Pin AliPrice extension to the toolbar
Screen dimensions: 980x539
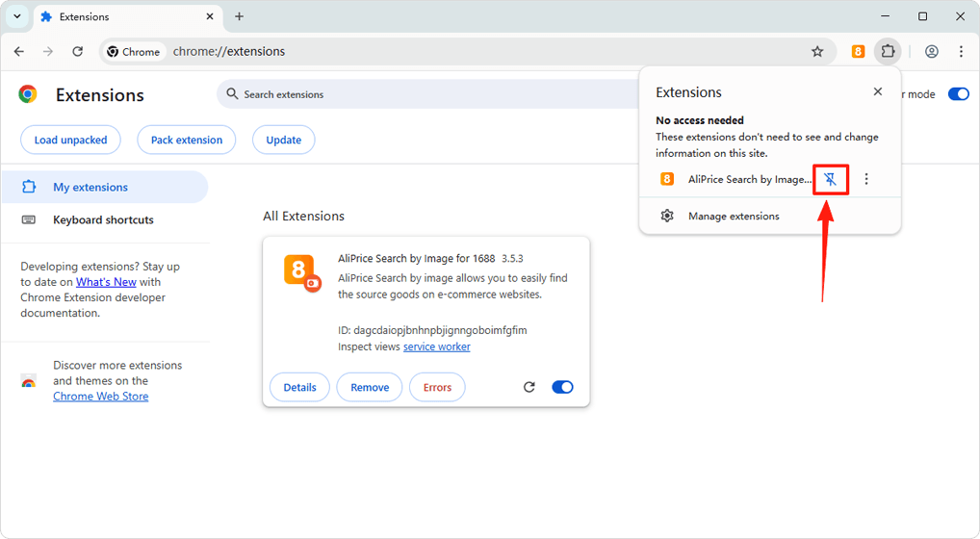click(831, 179)
